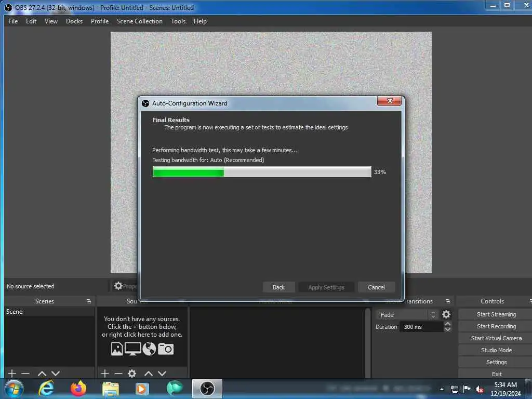This screenshot has height=399, width=532.
Task: Open Windows Media Player from taskbar
Action: (x=142, y=389)
